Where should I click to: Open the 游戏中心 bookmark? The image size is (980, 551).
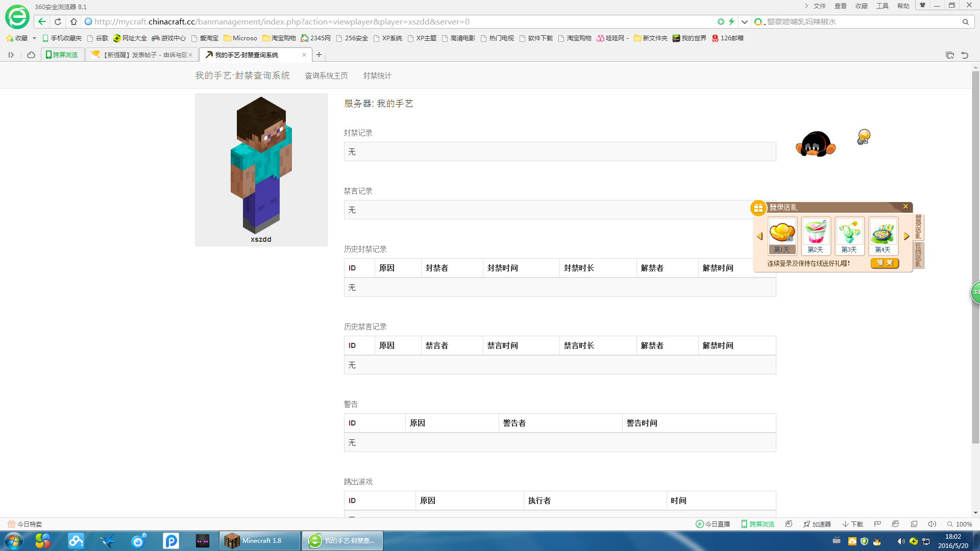click(x=169, y=38)
